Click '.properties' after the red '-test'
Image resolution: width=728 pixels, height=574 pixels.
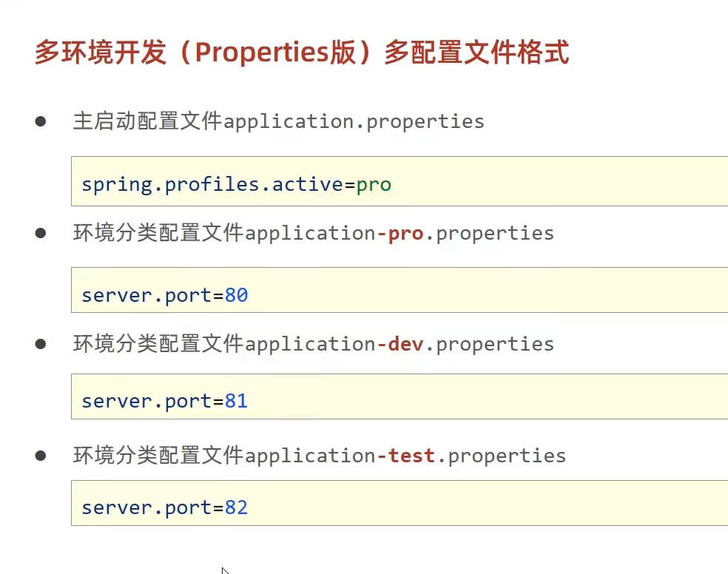(x=502, y=456)
